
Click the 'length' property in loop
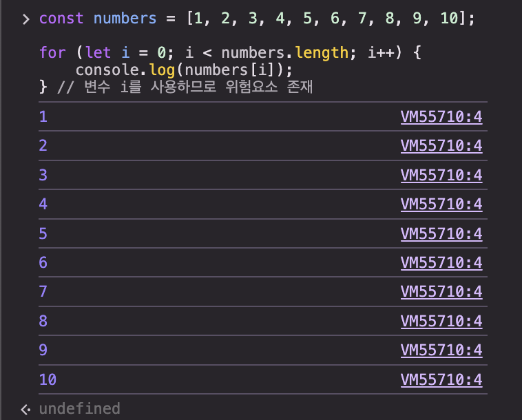[322, 53]
